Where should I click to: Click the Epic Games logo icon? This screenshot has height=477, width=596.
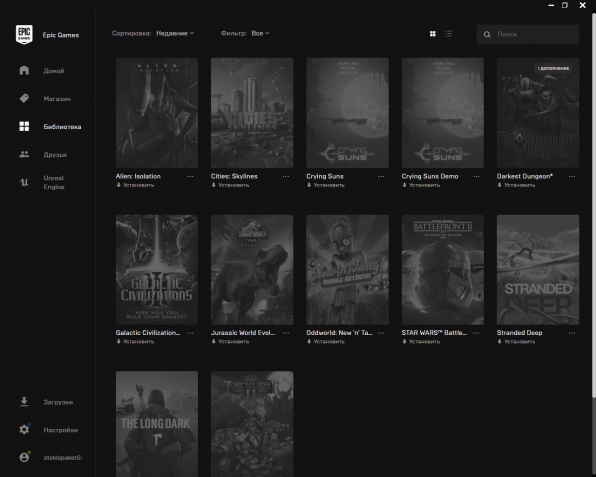(24, 35)
